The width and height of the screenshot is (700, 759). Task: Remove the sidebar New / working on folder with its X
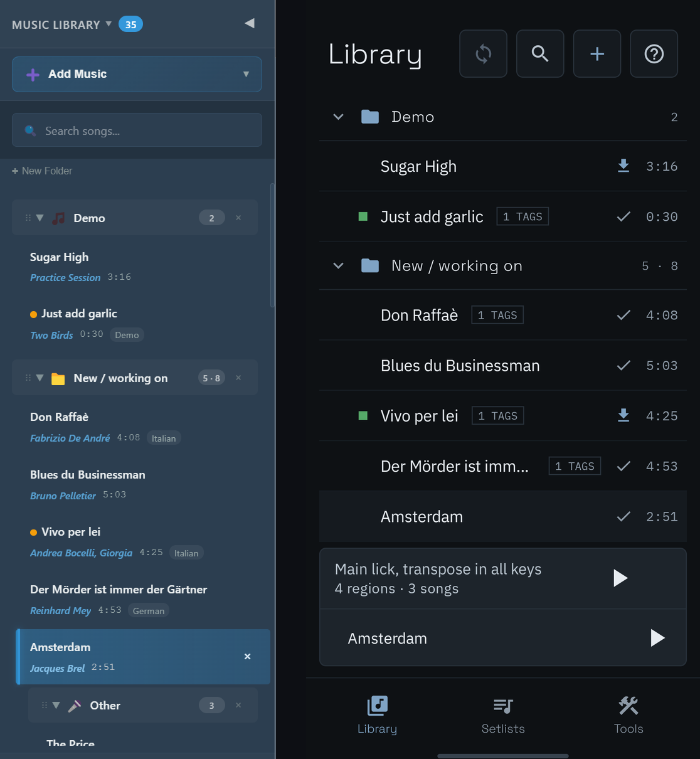(x=238, y=378)
